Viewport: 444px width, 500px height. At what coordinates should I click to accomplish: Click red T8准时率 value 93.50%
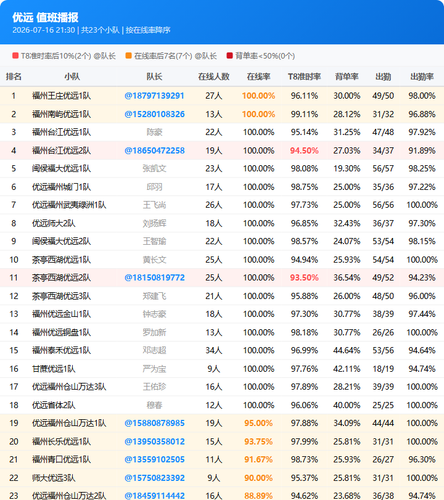304,278
